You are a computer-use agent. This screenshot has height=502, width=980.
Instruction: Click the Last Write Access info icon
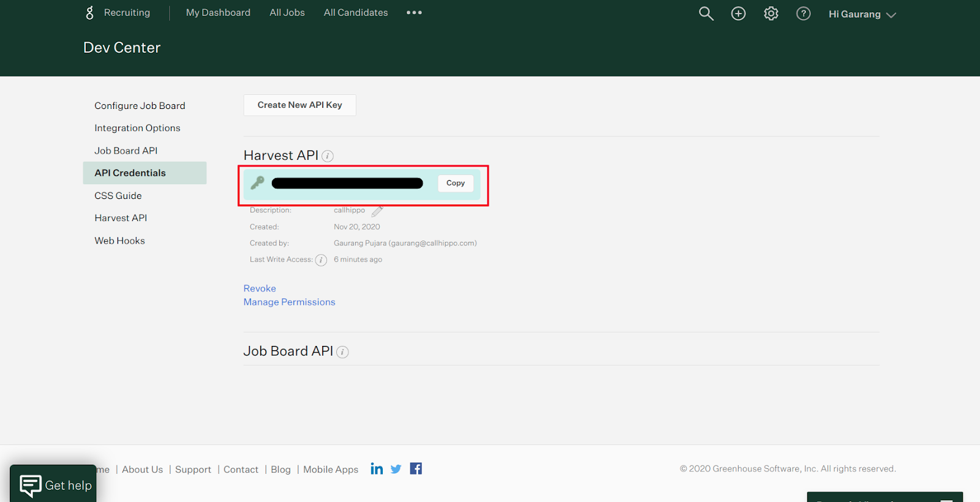point(321,260)
